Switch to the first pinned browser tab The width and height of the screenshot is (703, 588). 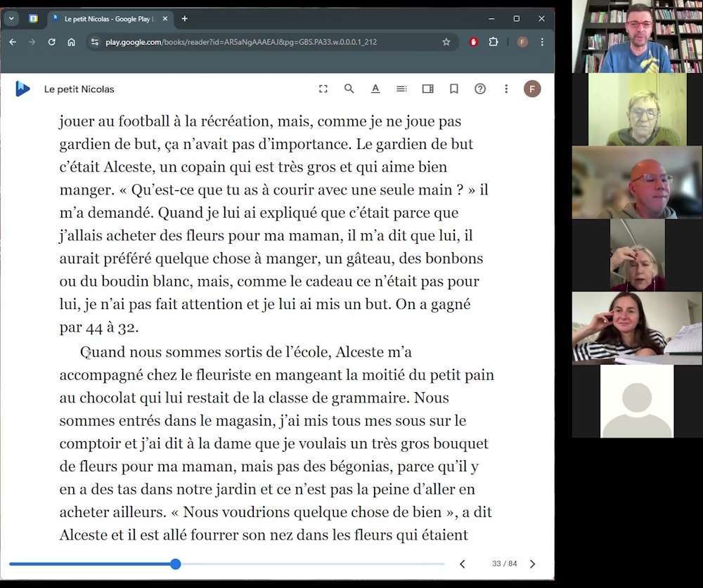[33, 18]
